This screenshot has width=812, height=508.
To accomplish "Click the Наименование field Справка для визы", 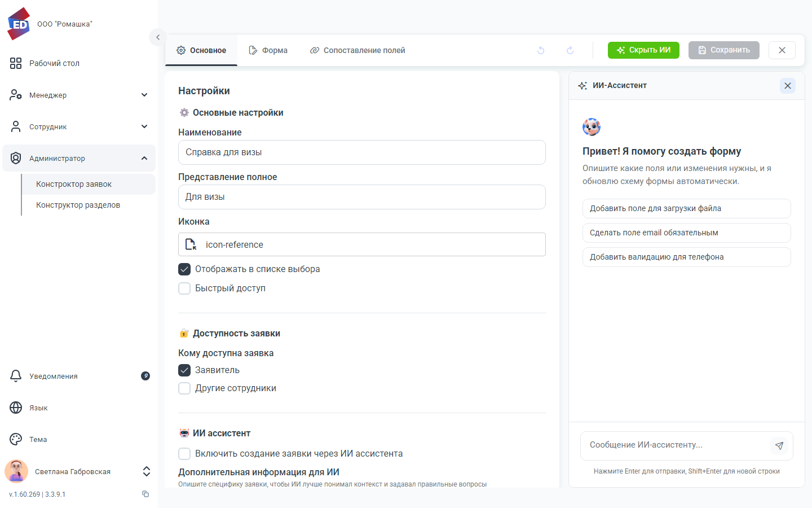I will coord(362,152).
